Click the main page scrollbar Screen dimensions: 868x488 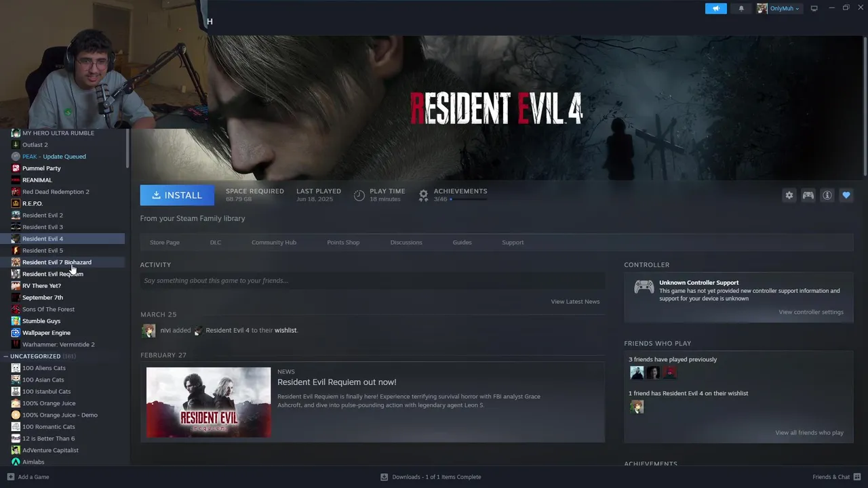tap(865, 105)
